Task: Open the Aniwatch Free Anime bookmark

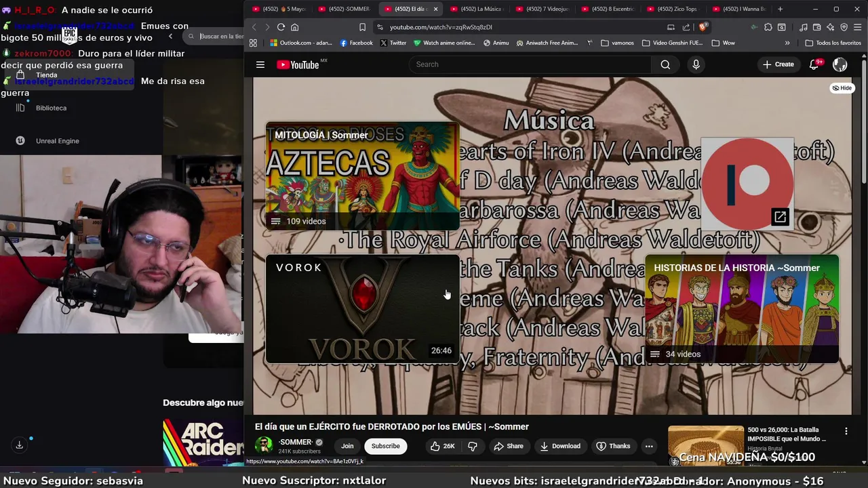Action: click(547, 43)
